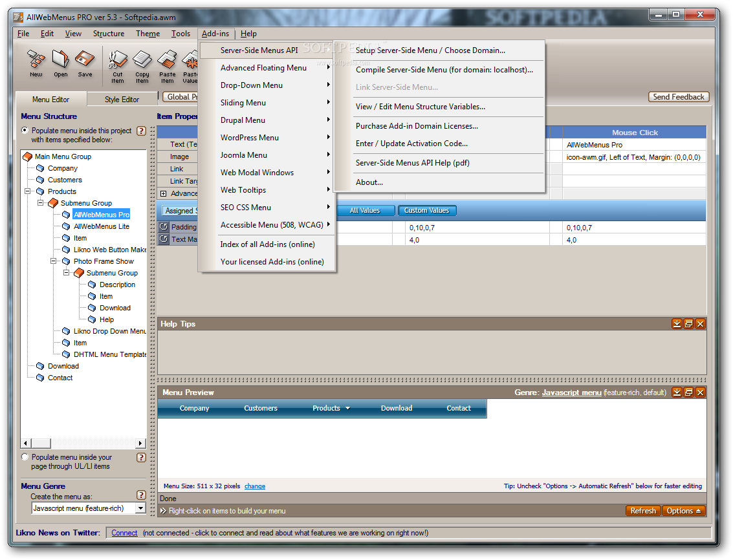Click the Save toolbar icon
Viewport: 733px width, 560px height.
click(85, 63)
